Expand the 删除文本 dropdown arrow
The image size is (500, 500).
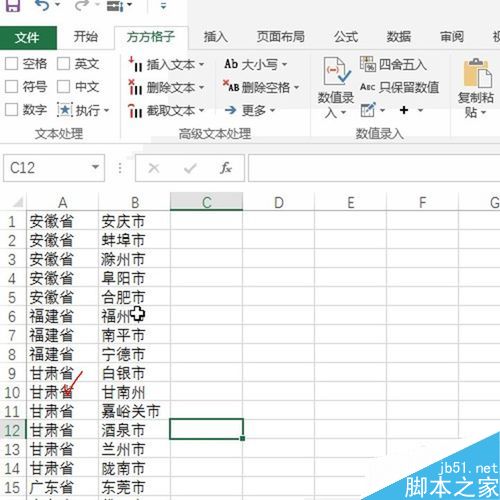[201, 88]
